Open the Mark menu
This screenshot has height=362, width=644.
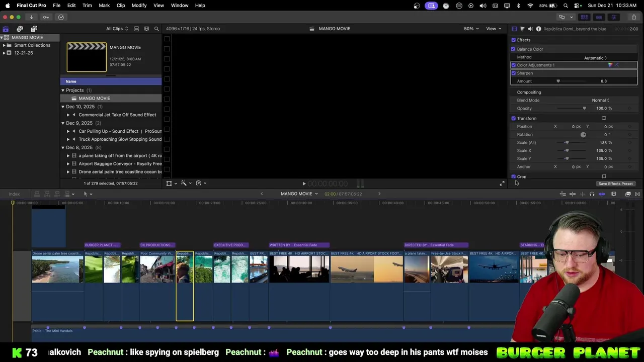click(104, 6)
